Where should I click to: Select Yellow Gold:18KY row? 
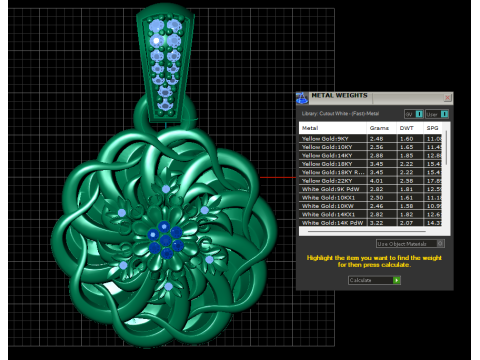coord(370,164)
